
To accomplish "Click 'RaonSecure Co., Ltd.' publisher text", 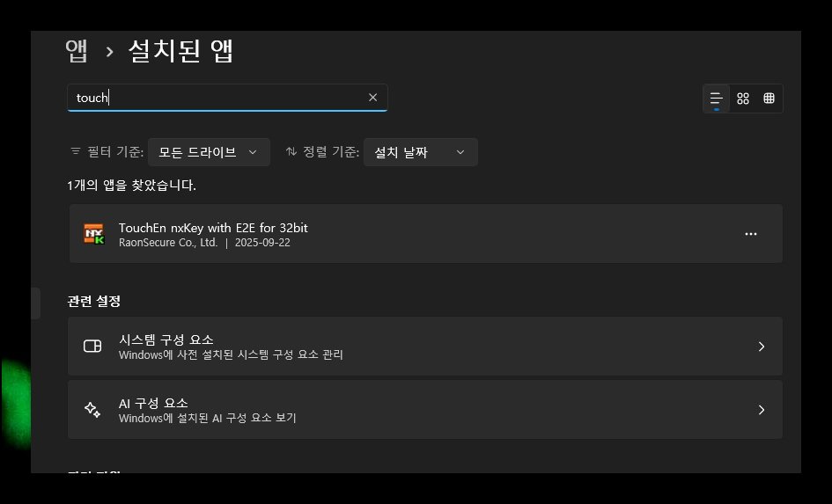I will point(168,243).
